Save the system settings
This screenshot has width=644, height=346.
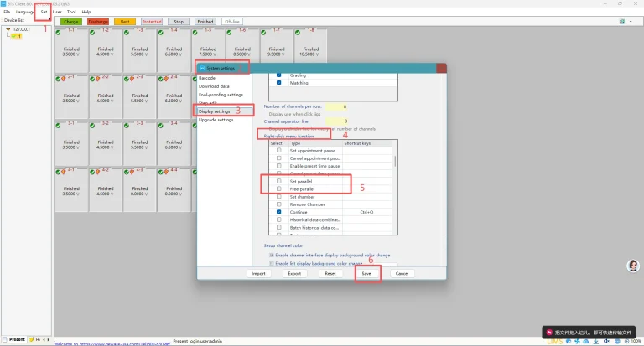click(x=366, y=273)
